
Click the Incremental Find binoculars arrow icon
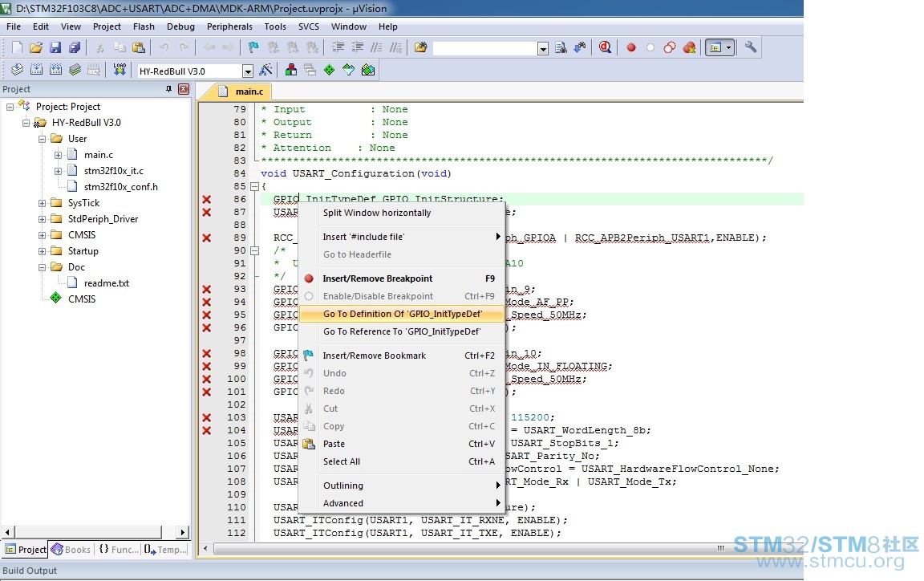pos(581,47)
